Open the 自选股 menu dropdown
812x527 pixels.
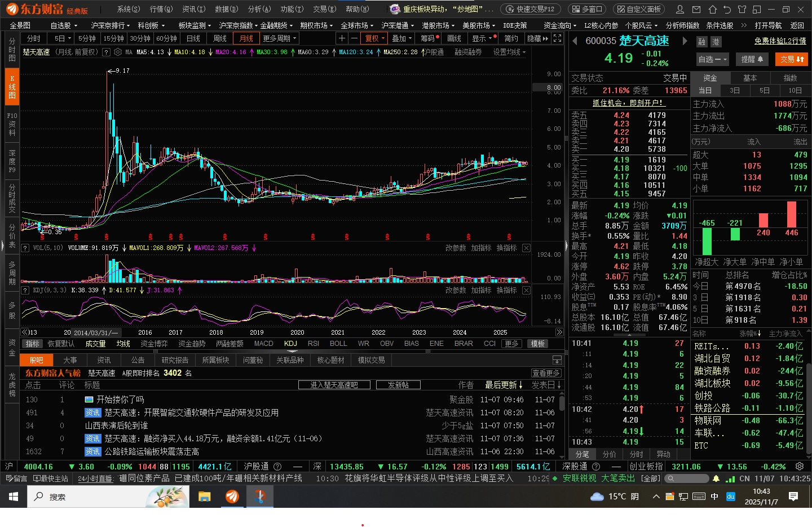64,25
